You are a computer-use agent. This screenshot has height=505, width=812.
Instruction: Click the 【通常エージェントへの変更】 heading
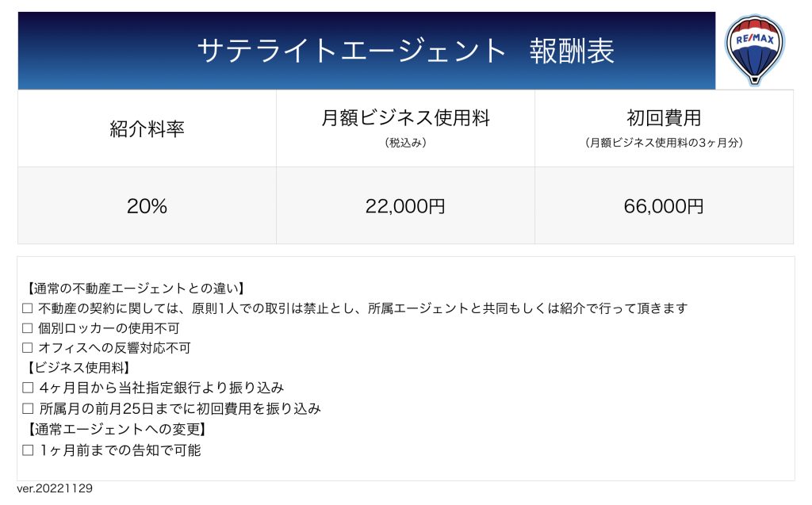pos(116,430)
